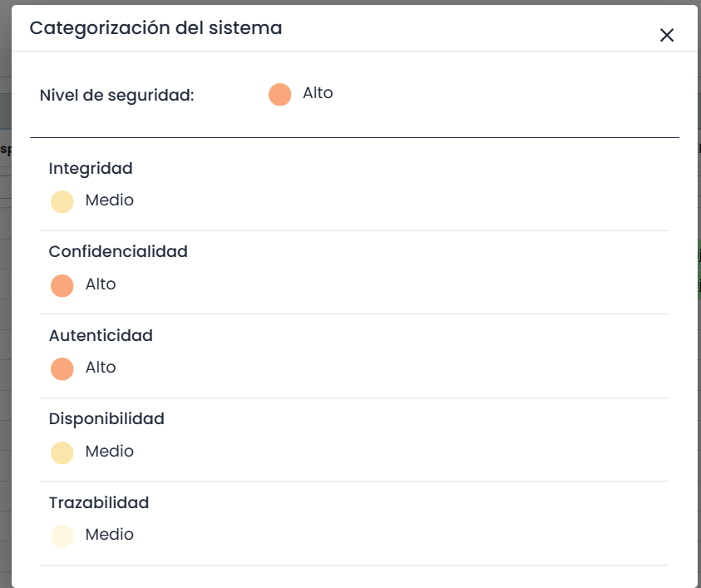Select the Nivel de seguridad label
Image resolution: width=701 pixels, height=588 pixels.
[116, 96]
